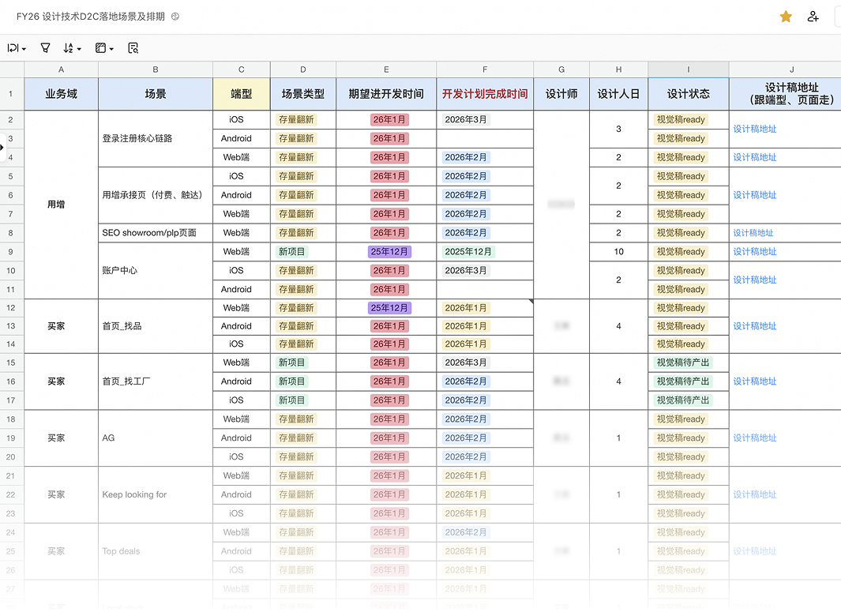
Task: Expand the left side panel arrow
Action: pyautogui.click(x=2, y=147)
